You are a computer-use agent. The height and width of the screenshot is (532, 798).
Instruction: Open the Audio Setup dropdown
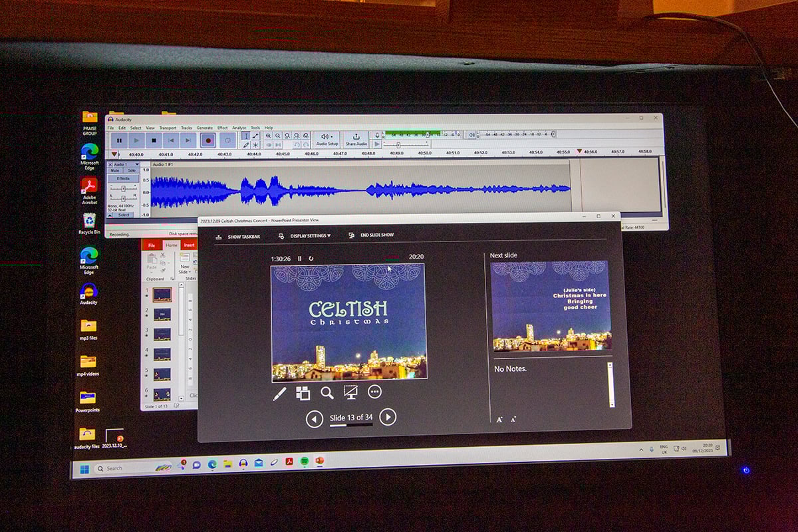pyautogui.click(x=327, y=139)
